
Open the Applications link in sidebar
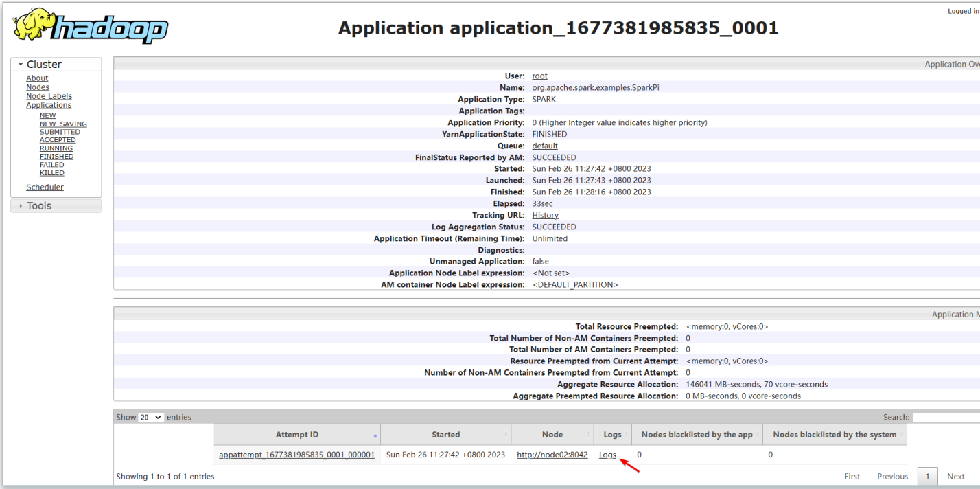49,105
